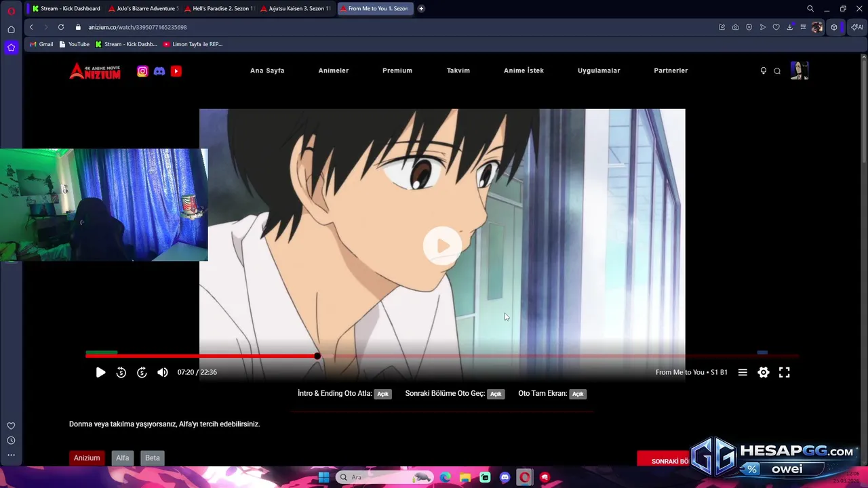This screenshot has height=488, width=868.
Task: Open the user profile avatar menu
Action: coord(799,70)
